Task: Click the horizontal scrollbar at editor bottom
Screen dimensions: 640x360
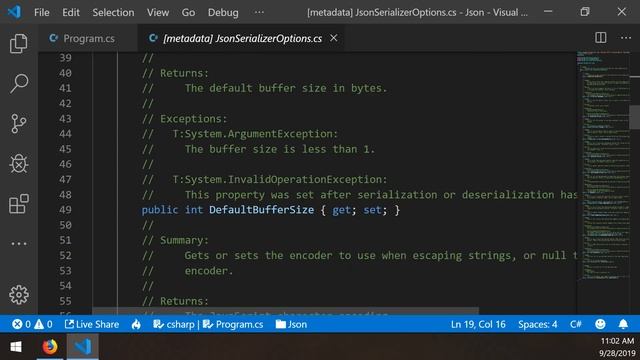Action: click(285, 311)
